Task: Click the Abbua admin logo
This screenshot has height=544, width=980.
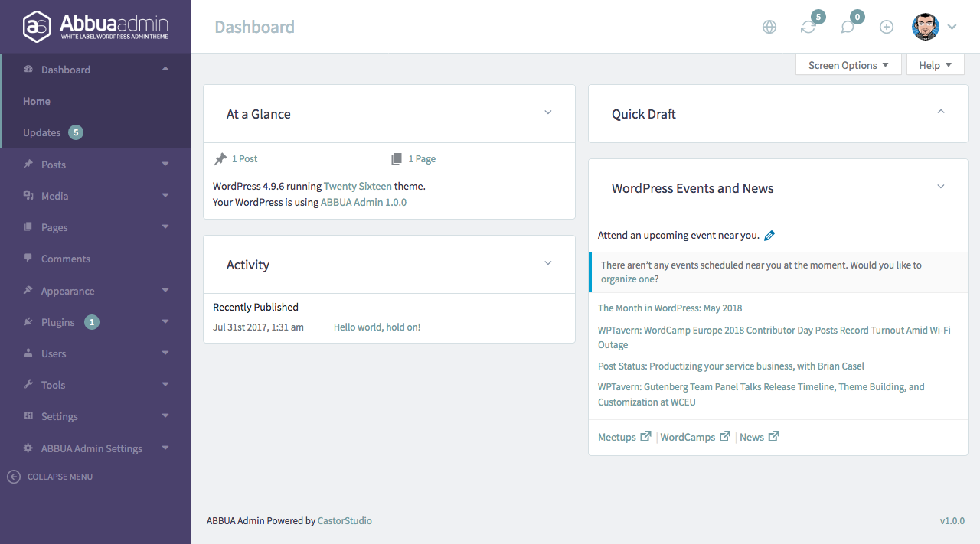Action: tap(96, 27)
